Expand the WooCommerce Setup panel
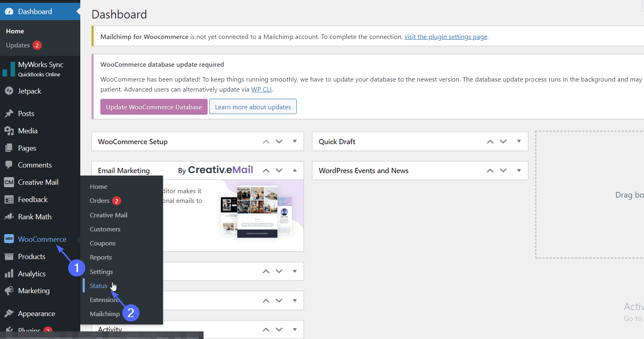 [295, 141]
